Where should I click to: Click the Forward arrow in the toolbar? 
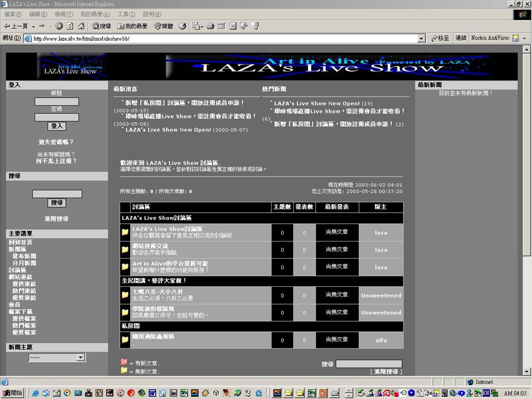pos(42,26)
